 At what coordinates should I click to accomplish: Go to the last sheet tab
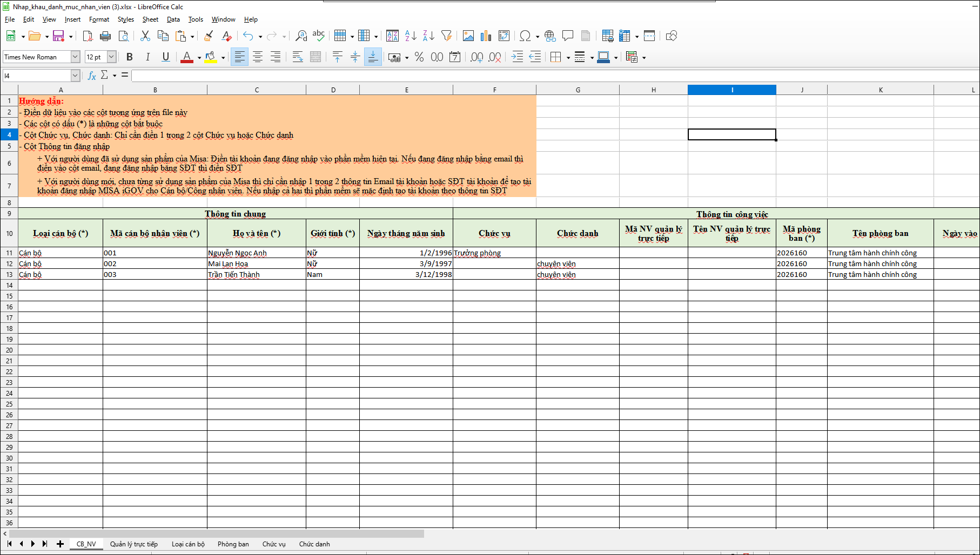[45, 544]
